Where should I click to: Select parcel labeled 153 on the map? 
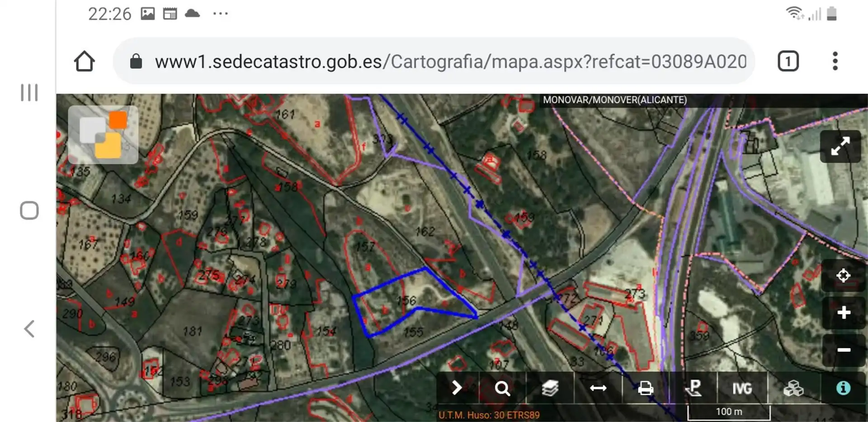pyautogui.click(x=180, y=382)
